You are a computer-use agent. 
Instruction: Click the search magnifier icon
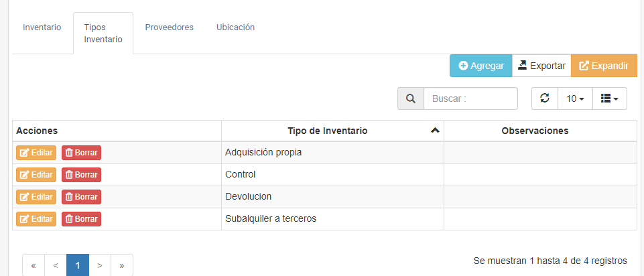(411, 98)
